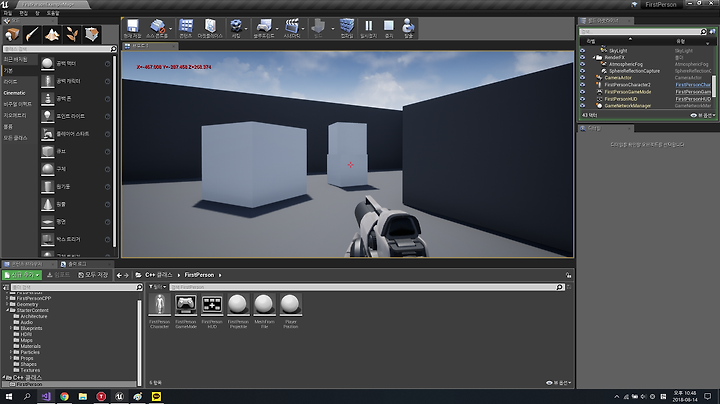Stop play session with the stop button
Screen dimensions: 720x404
389,28
